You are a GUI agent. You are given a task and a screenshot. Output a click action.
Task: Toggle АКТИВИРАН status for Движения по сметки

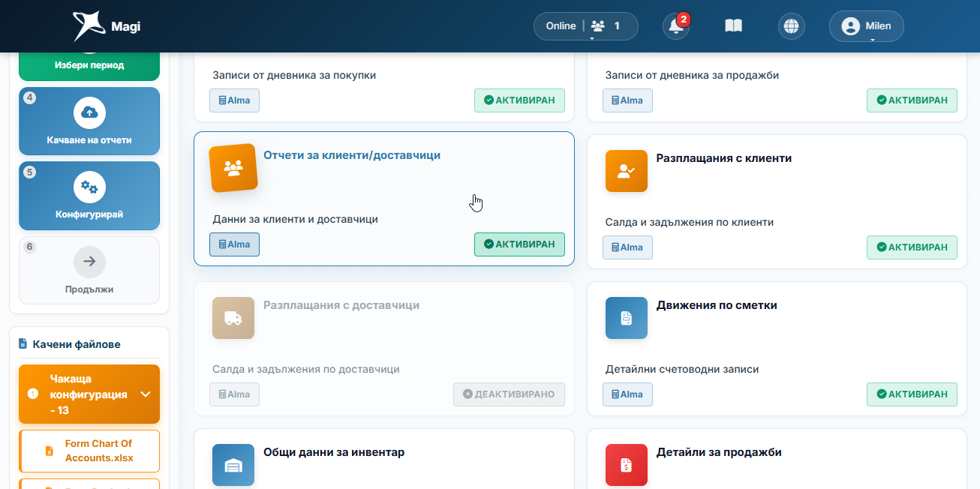point(912,394)
